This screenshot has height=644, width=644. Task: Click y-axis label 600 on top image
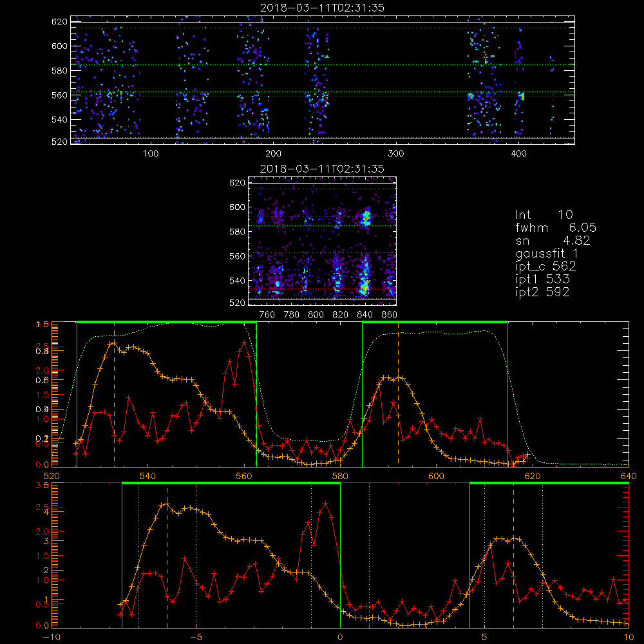point(59,46)
